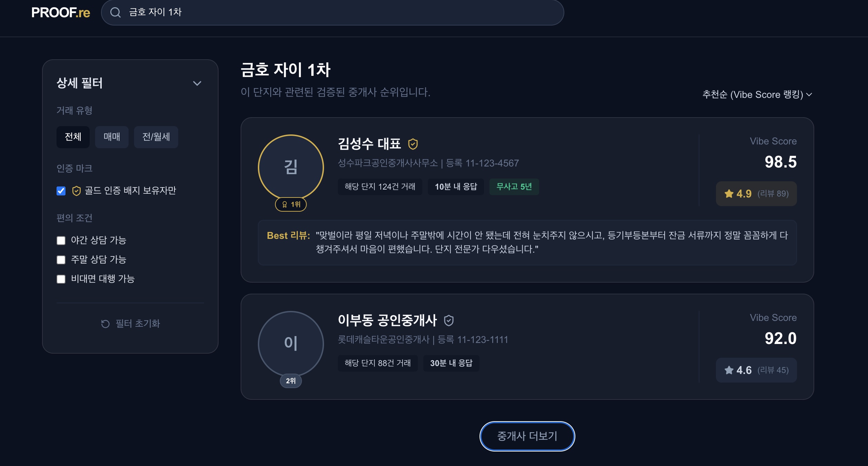
Task: Check the 주말 상담 가능 option
Action: (61, 260)
